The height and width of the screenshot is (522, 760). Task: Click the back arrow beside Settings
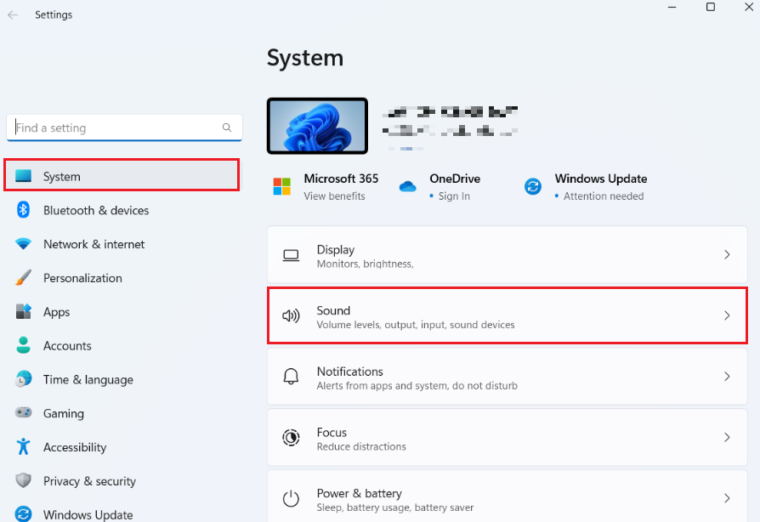coord(13,15)
